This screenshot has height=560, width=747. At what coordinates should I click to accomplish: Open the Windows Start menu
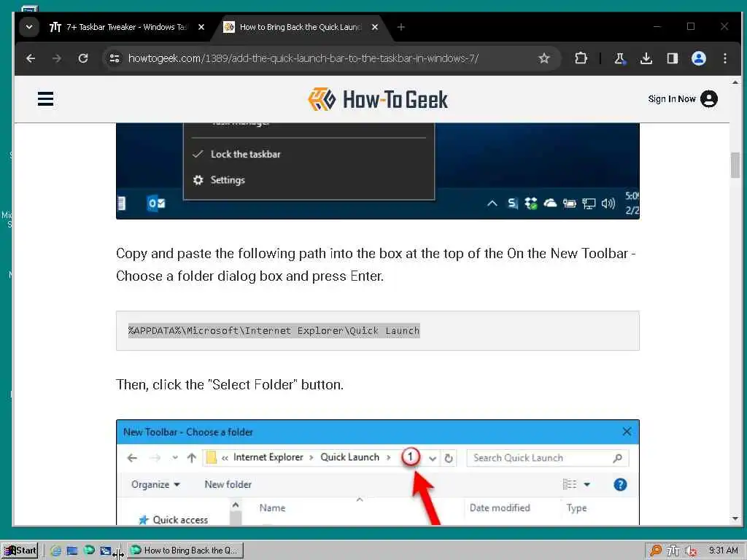pyautogui.click(x=20, y=551)
